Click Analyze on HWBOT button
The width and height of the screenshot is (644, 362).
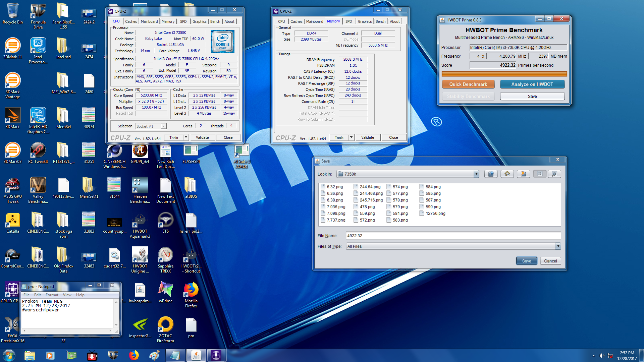click(532, 84)
